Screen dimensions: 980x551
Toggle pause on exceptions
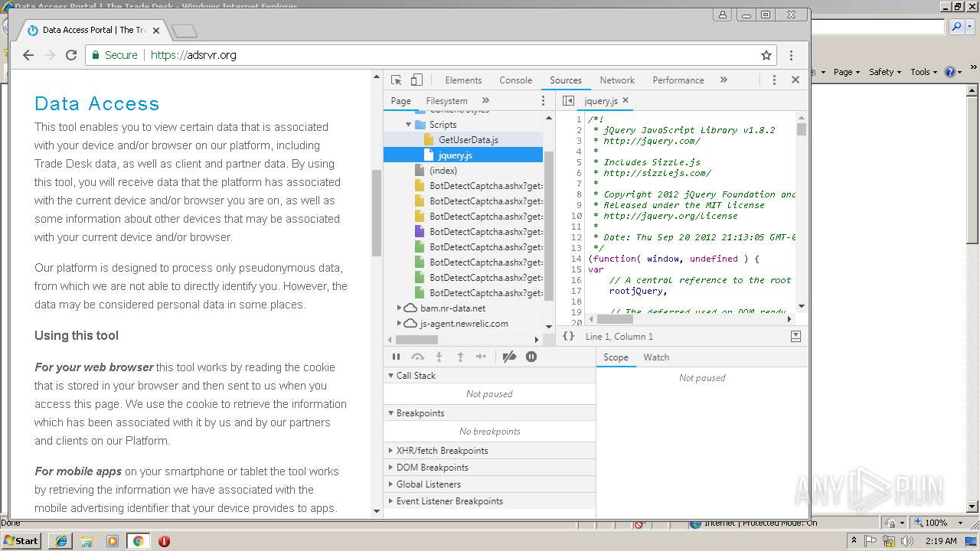[x=531, y=357]
